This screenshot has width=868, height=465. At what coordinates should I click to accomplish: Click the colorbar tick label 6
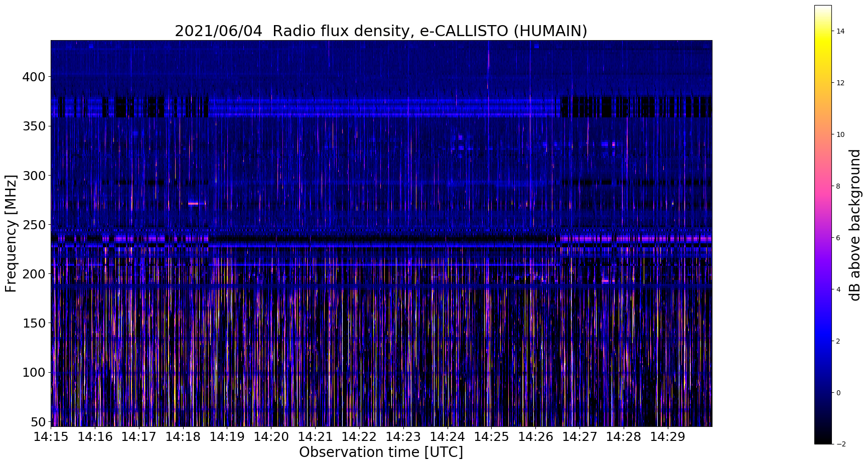coord(838,238)
